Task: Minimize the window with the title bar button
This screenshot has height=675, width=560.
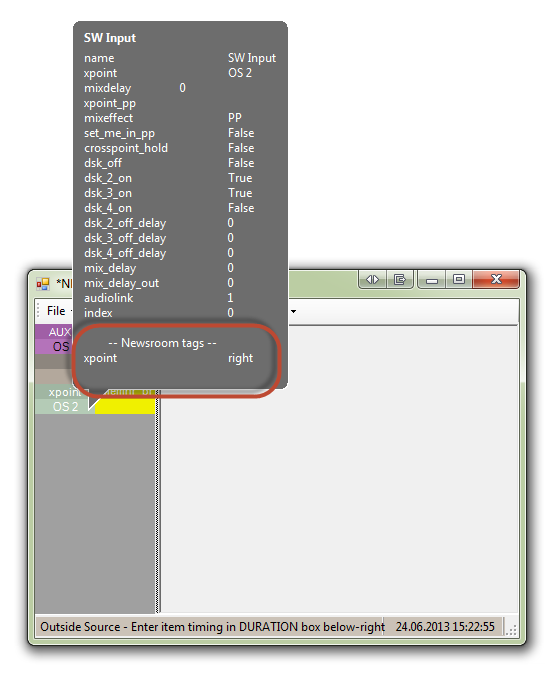Action: (x=432, y=280)
